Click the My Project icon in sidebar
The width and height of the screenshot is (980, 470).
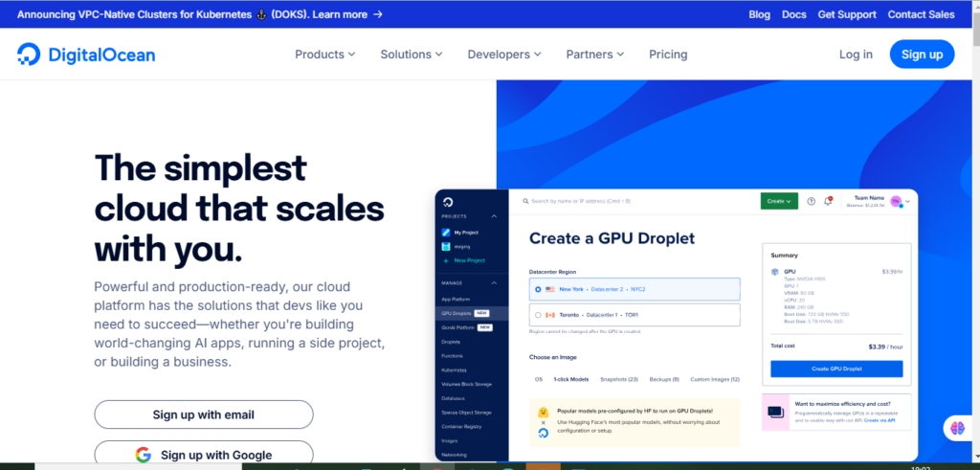pyautogui.click(x=446, y=233)
